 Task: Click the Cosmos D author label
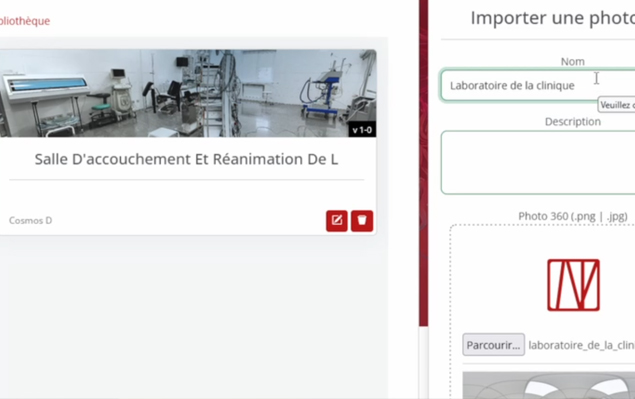[30, 220]
